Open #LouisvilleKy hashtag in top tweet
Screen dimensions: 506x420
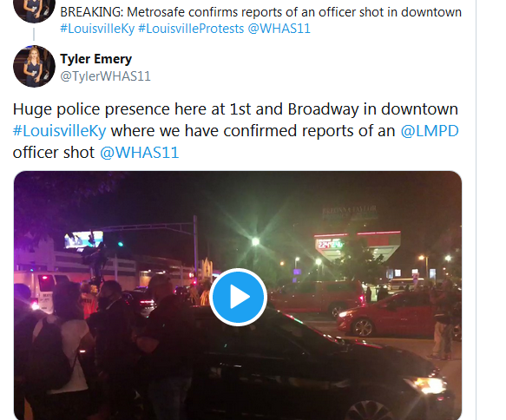click(97, 29)
